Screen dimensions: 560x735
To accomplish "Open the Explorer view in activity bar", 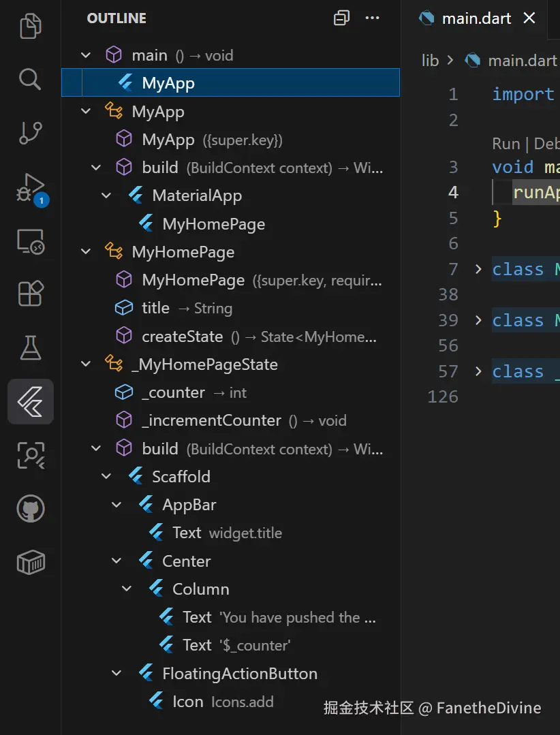I will click(x=30, y=27).
